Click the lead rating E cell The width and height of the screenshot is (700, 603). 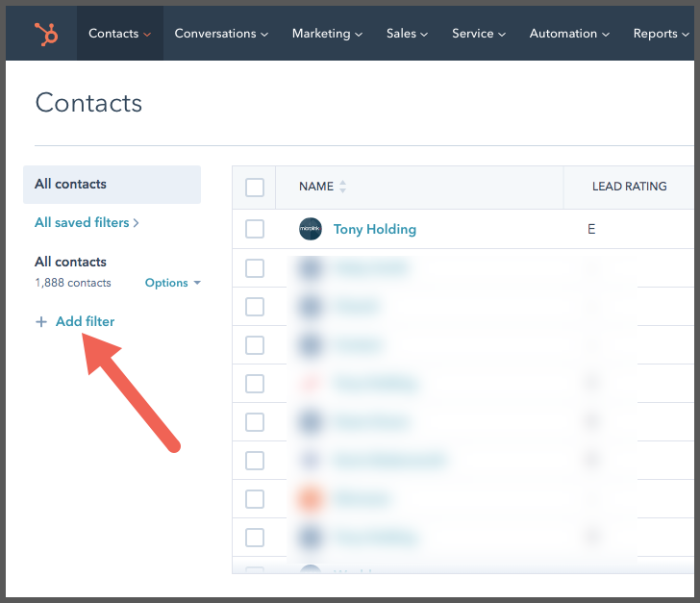591,229
